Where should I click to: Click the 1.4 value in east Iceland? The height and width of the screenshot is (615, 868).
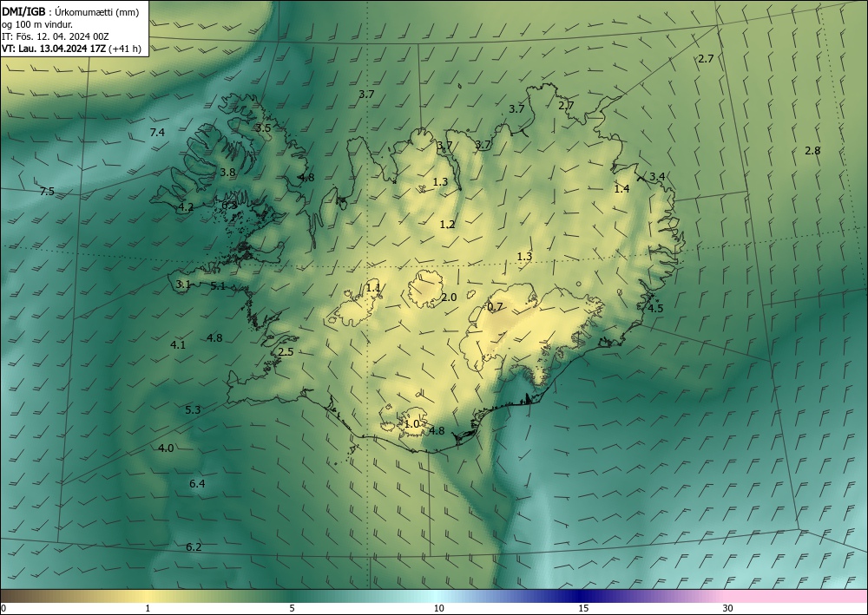tap(621, 189)
